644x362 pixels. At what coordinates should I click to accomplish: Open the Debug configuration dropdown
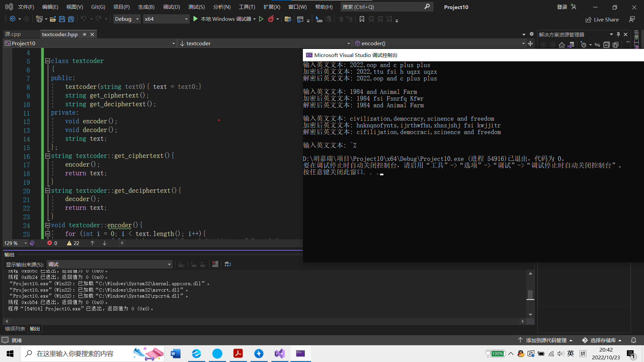point(127,19)
